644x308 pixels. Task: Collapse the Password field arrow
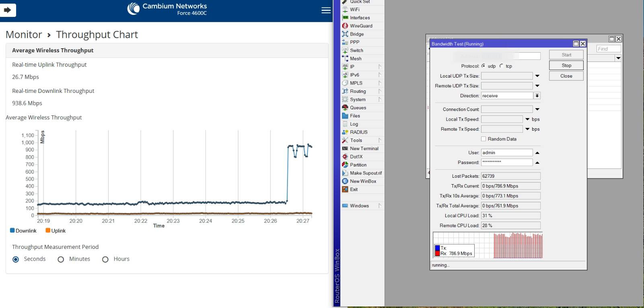tap(537, 162)
